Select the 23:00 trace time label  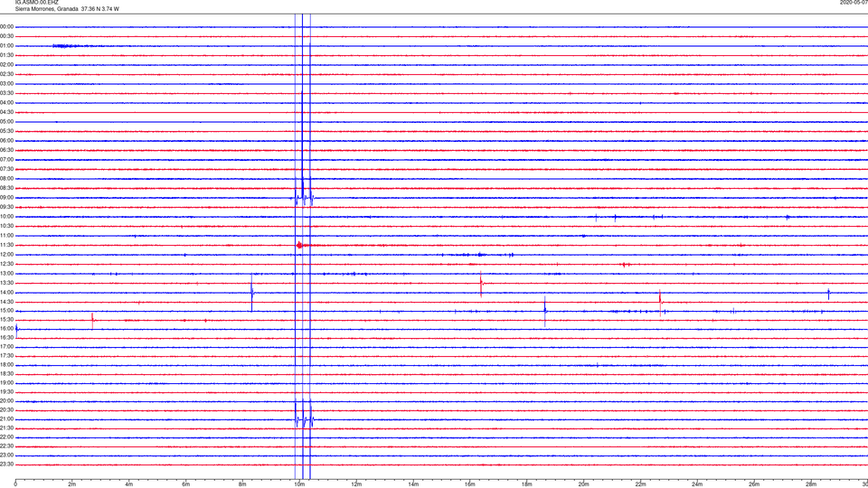[6, 455]
